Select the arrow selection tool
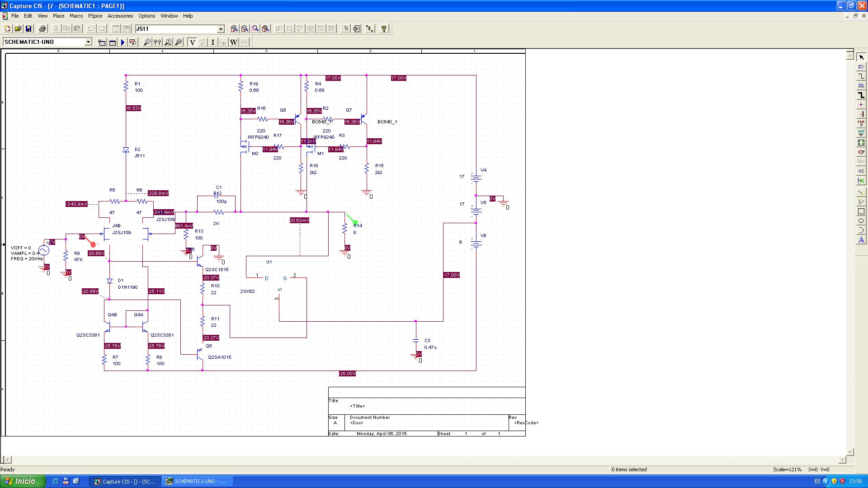This screenshot has width=868, height=488. point(861,57)
